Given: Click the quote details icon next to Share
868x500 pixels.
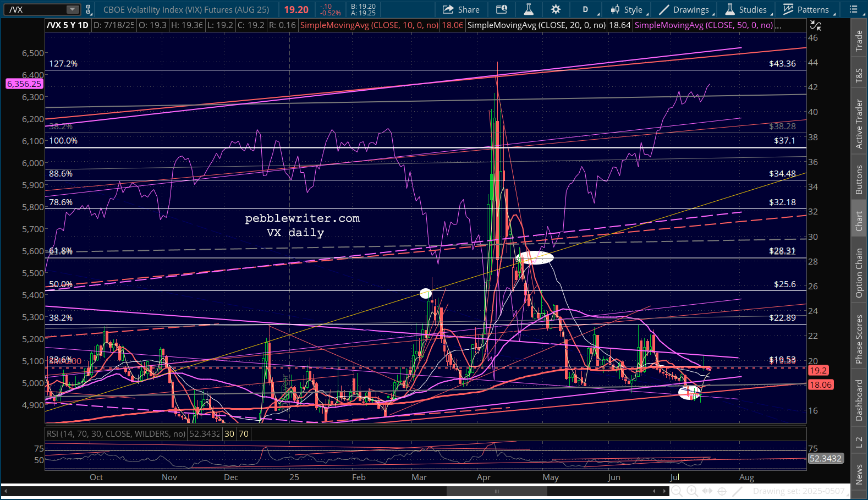Looking at the screenshot, I should coord(501,9).
